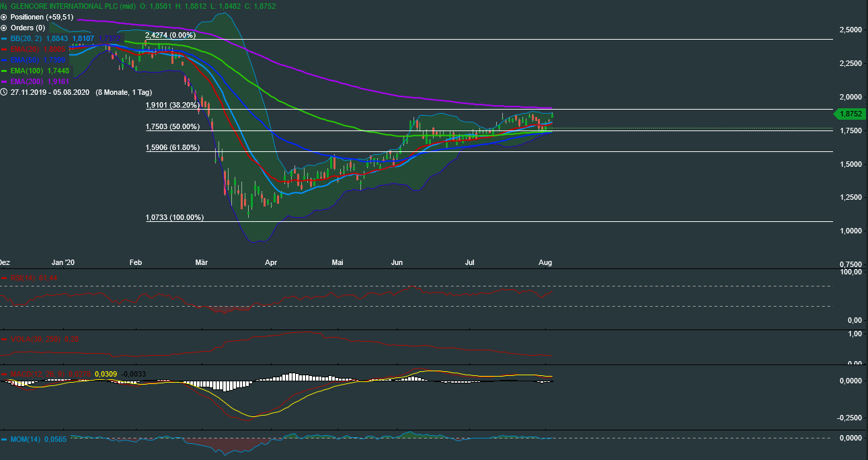Screen dimensions: 868x460
Task: Select the clock icon near the date range
Action: [x=4, y=92]
